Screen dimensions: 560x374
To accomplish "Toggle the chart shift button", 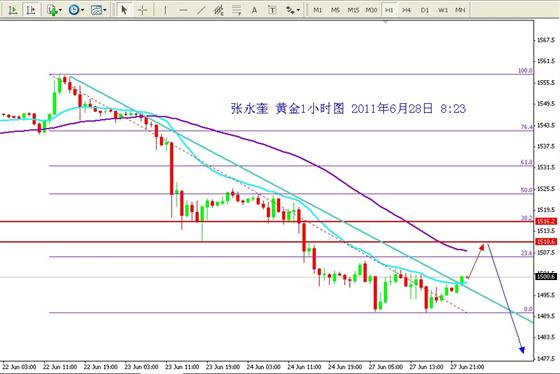I will (x=31, y=10).
